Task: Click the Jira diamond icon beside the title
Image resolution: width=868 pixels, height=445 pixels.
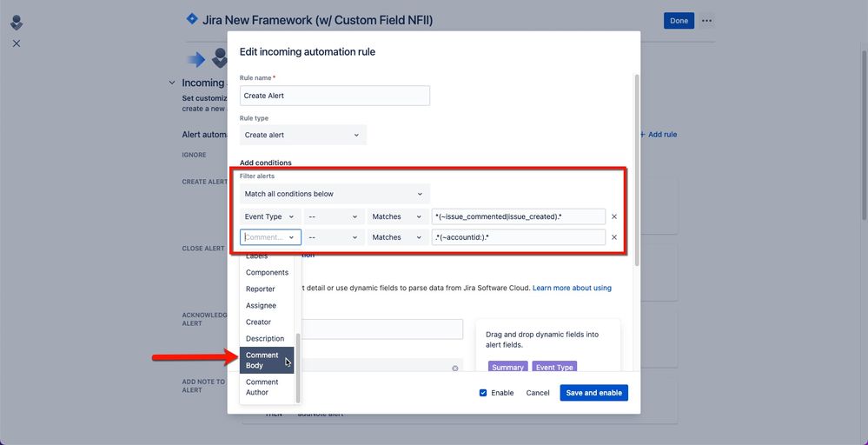Action: pos(191,19)
